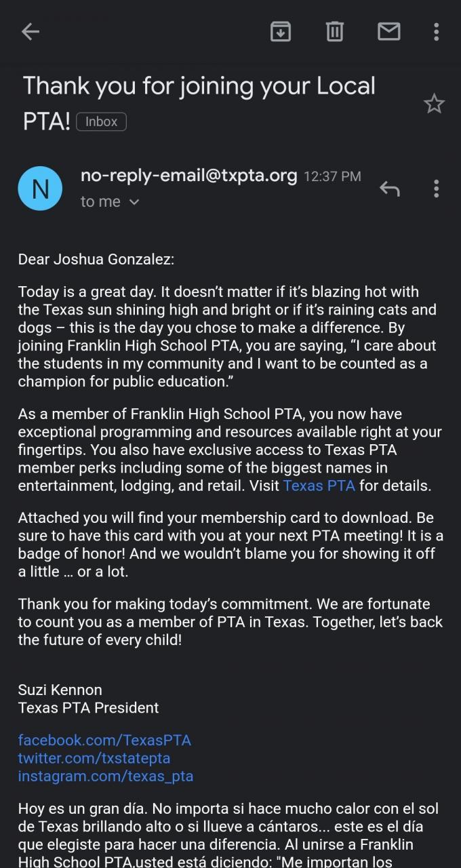Star the PTA email
This screenshot has width=461, height=868.
point(434,104)
